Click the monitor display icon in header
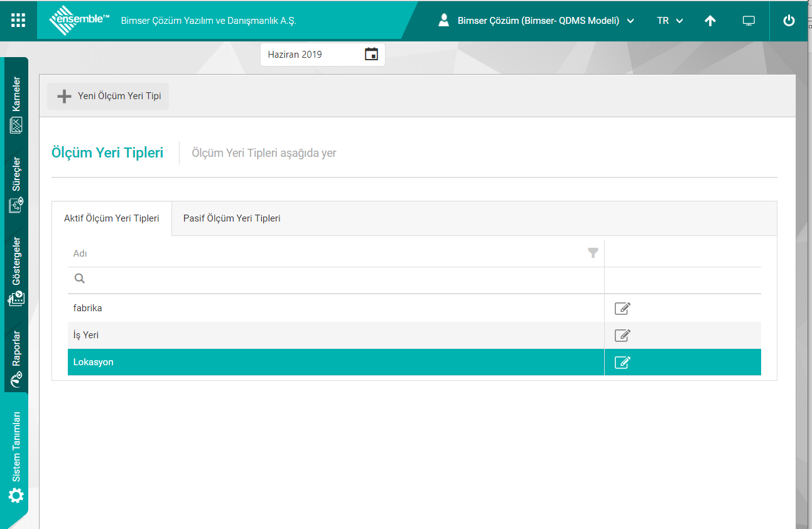The width and height of the screenshot is (812, 529). (x=748, y=21)
